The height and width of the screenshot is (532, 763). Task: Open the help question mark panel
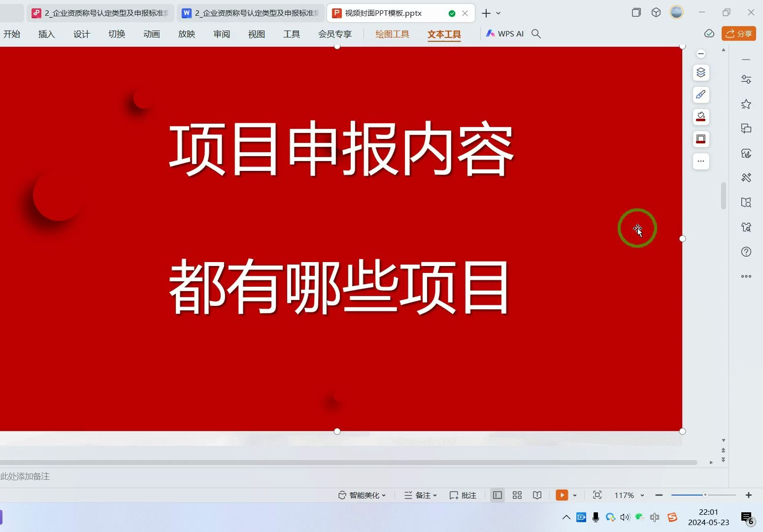point(746,252)
